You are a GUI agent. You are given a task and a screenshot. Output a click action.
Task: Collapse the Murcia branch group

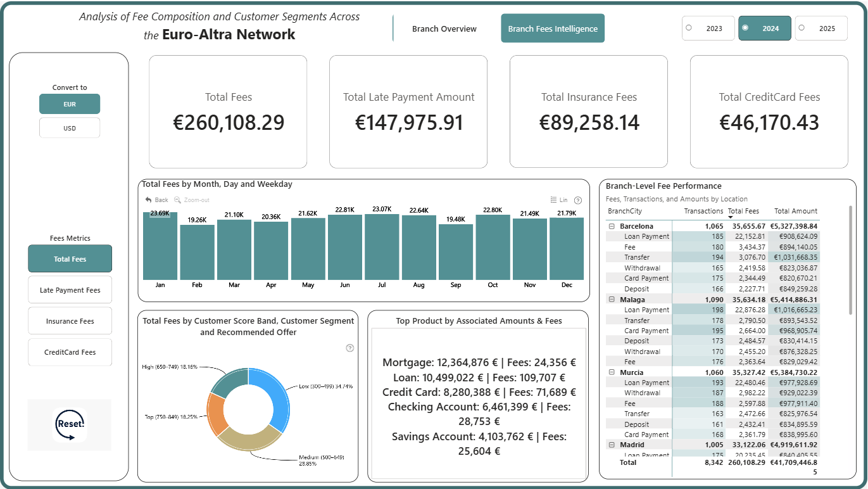pos(612,372)
